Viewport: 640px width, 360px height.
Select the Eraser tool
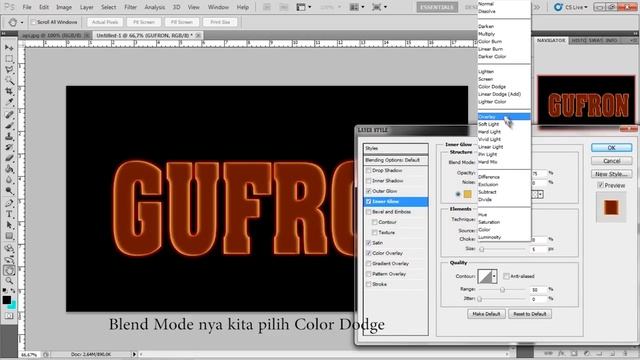pos(9,158)
